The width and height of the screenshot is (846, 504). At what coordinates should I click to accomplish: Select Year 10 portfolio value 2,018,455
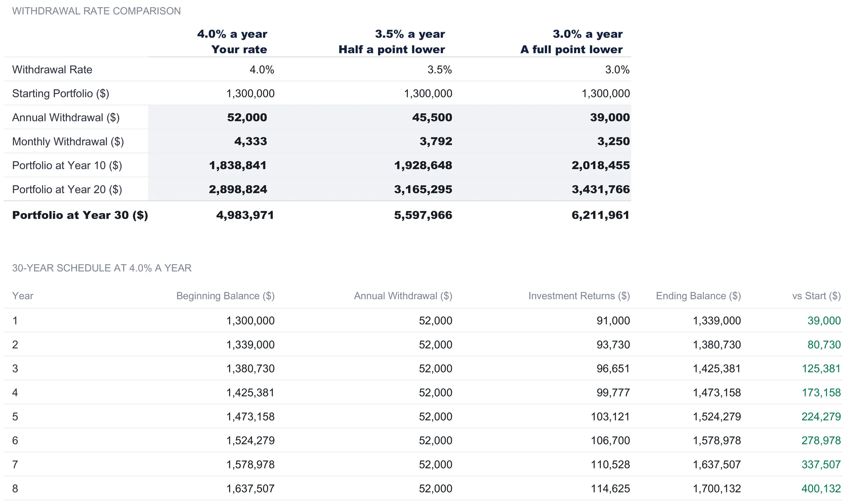coord(601,165)
